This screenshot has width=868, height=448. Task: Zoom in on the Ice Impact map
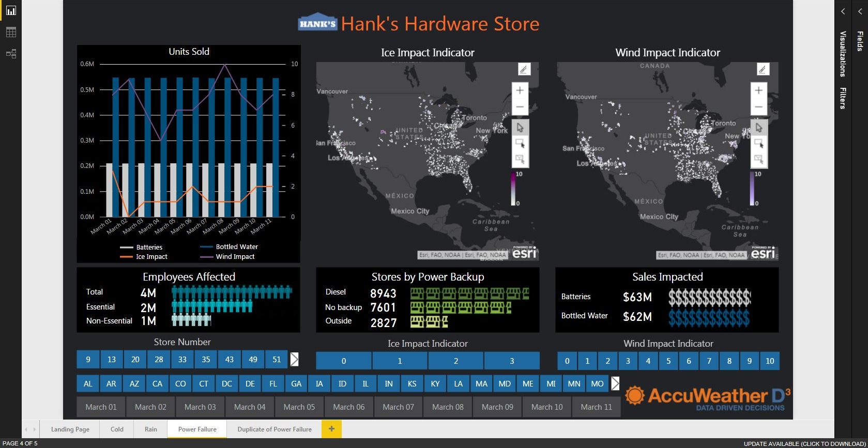(x=520, y=90)
